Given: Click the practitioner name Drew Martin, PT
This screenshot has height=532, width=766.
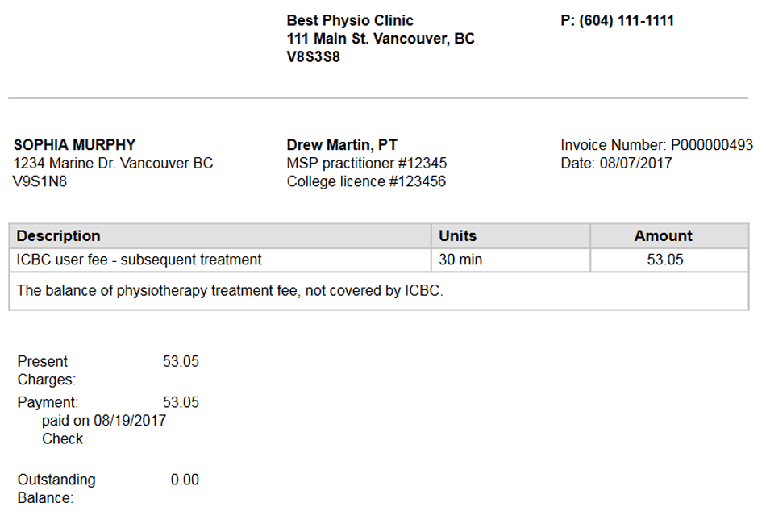Looking at the screenshot, I should tap(342, 145).
